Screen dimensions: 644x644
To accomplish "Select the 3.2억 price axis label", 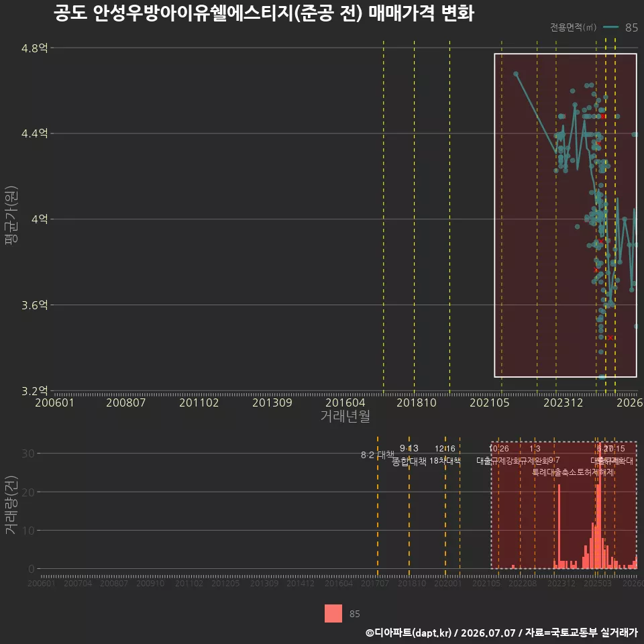I will click(x=34, y=390).
